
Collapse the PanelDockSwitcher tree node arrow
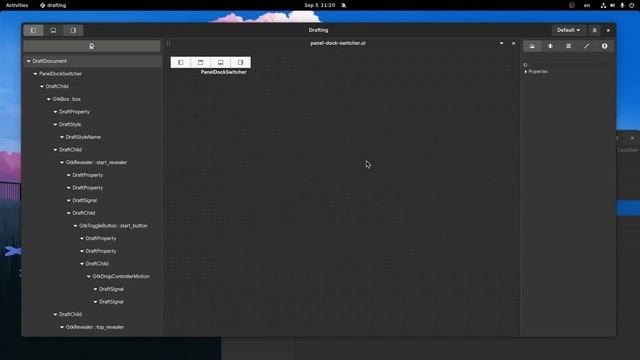coord(35,74)
